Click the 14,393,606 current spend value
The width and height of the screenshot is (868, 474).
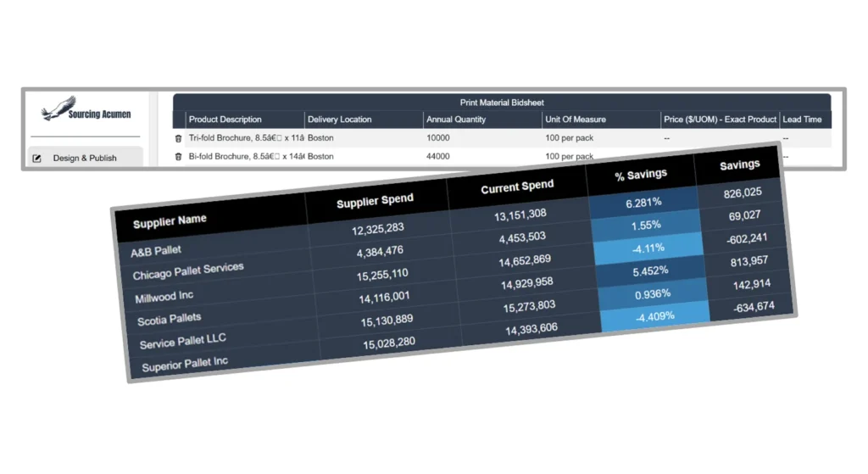531,329
